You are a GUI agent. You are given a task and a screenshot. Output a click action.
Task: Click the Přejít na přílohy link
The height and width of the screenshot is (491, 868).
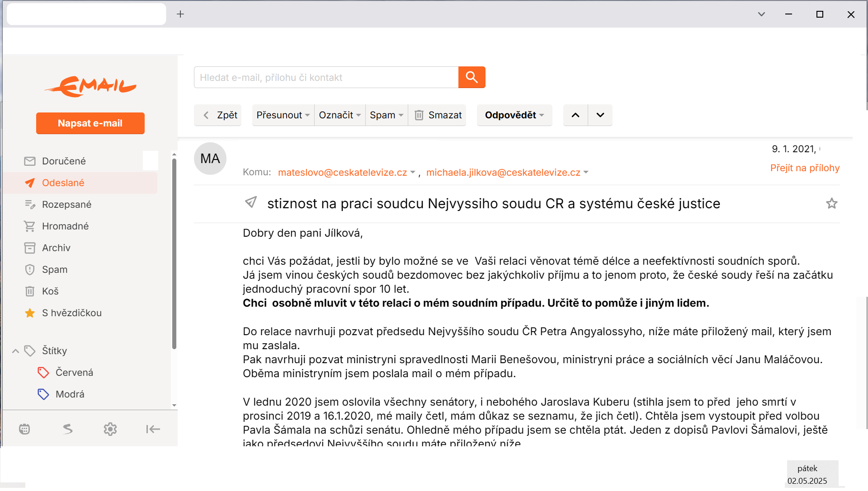click(805, 168)
